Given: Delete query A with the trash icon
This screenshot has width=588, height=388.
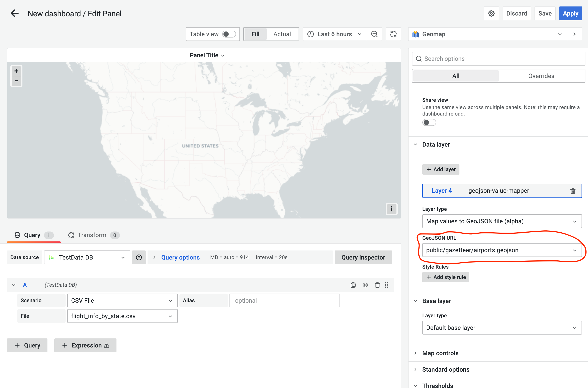Looking at the screenshot, I should tap(377, 285).
